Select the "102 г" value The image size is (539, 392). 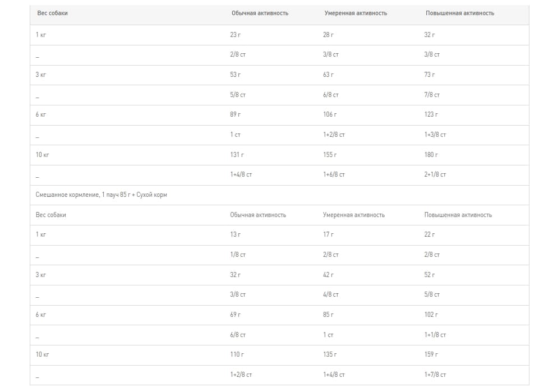coord(431,315)
